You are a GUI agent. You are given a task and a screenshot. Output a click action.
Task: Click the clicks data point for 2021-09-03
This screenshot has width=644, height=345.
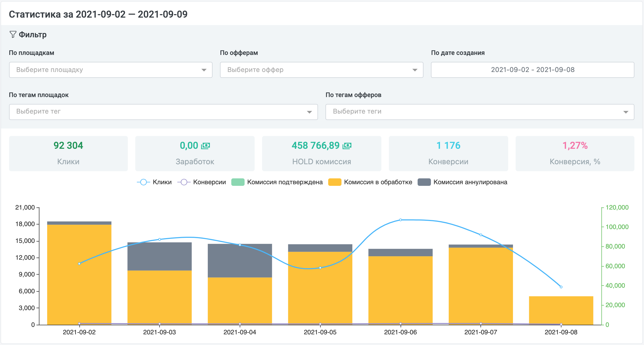pyautogui.click(x=160, y=239)
